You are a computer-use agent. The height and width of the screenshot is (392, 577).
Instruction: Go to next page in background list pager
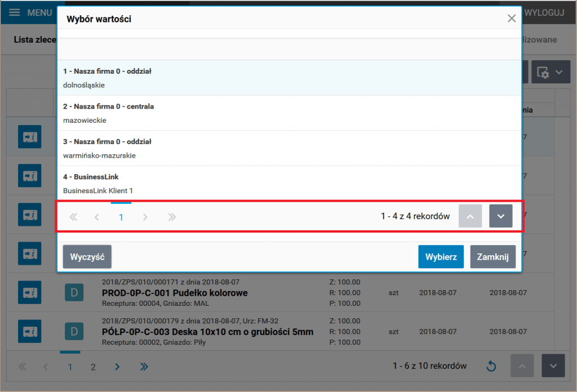click(x=117, y=367)
